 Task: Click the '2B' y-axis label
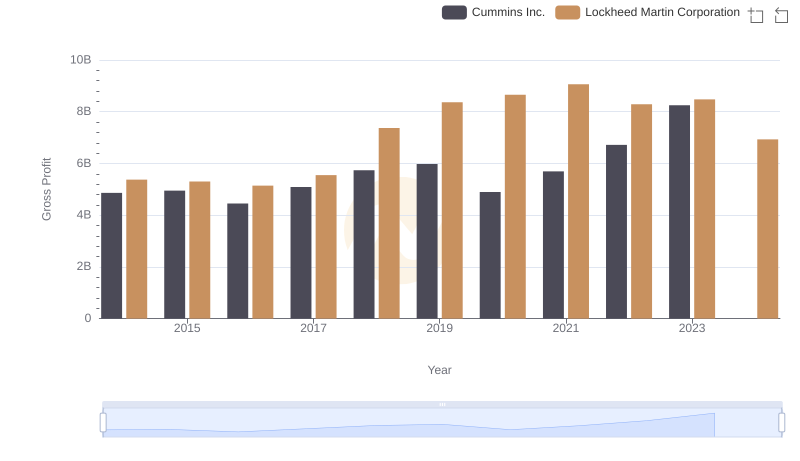click(84, 266)
